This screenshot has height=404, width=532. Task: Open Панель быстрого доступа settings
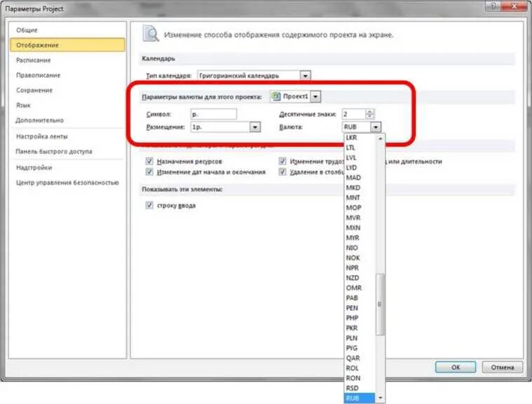point(53,151)
